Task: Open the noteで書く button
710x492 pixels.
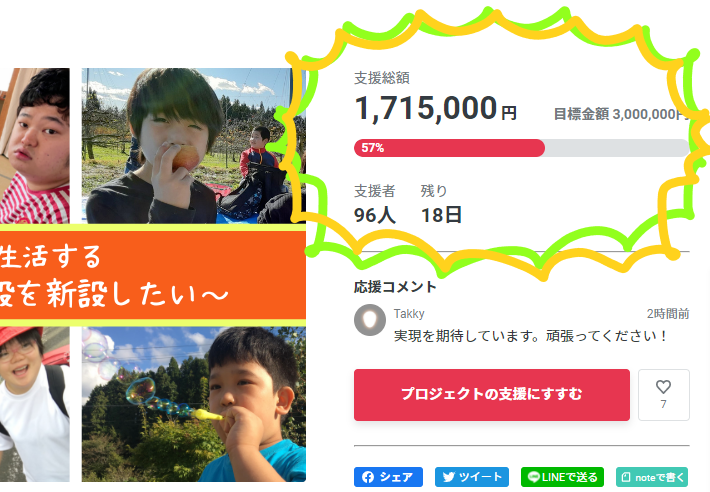Action: [x=652, y=477]
